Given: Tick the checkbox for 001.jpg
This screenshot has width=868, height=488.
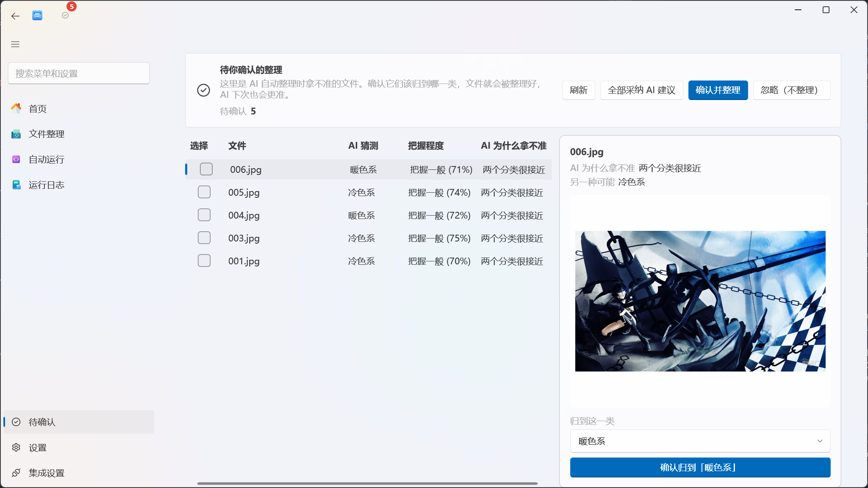Looking at the screenshot, I should 204,261.
